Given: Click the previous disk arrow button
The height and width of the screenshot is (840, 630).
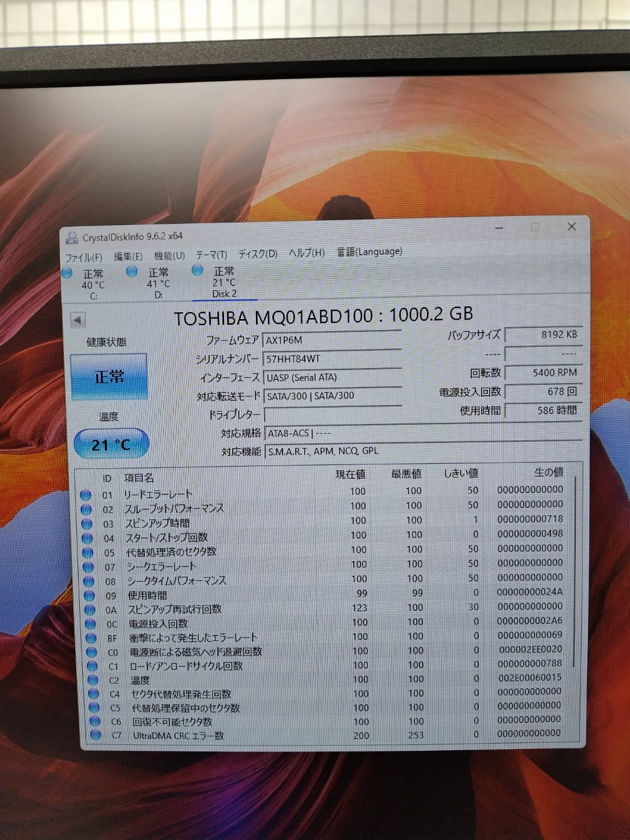Looking at the screenshot, I should tap(78, 320).
